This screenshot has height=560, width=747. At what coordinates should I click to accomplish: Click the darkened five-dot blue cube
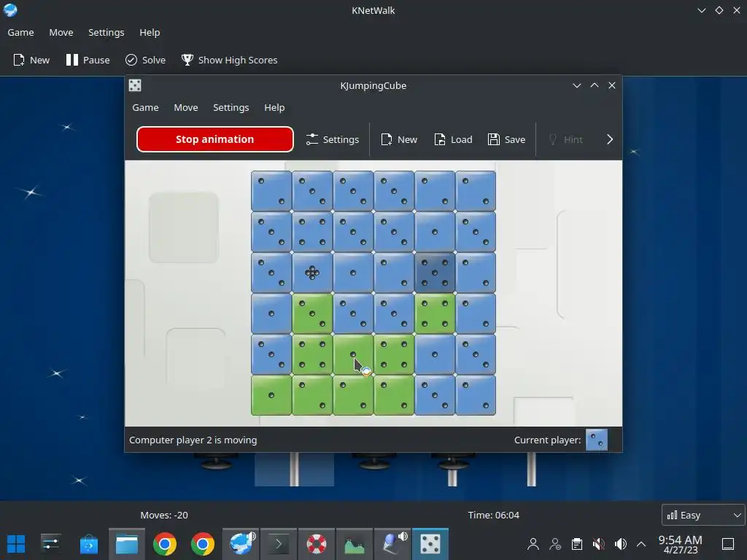(x=435, y=273)
